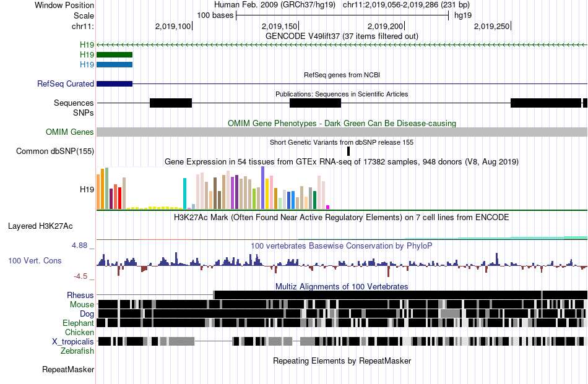Image resolution: width=588 pixels, height=384 pixels.
Task: Click the 'Scale' ruler label
Action: pyautogui.click(x=84, y=15)
